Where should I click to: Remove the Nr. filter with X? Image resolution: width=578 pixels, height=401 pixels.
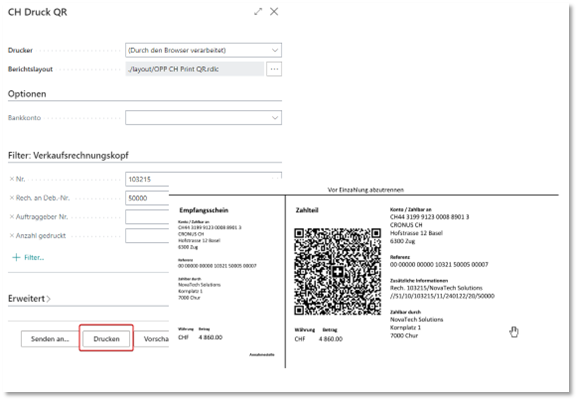coord(12,179)
